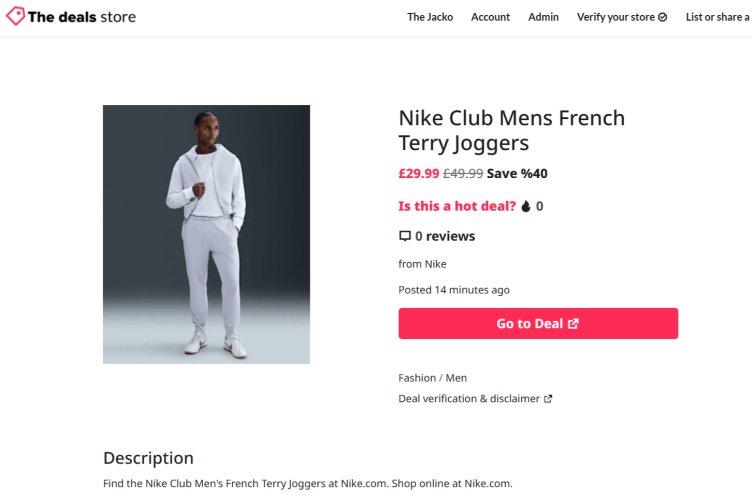This screenshot has width=752, height=500.
Task: Click external link icon inside Go to Deal
Action: [x=573, y=324]
